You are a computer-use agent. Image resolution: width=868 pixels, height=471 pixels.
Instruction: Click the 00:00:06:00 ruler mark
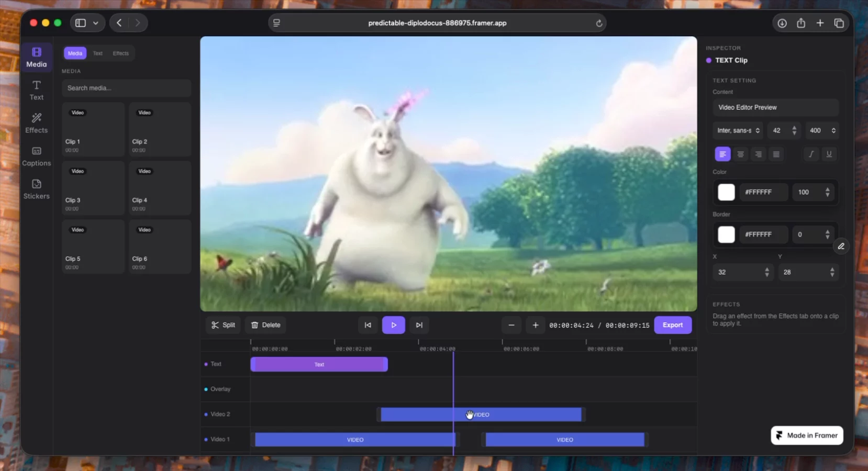pyautogui.click(x=521, y=349)
